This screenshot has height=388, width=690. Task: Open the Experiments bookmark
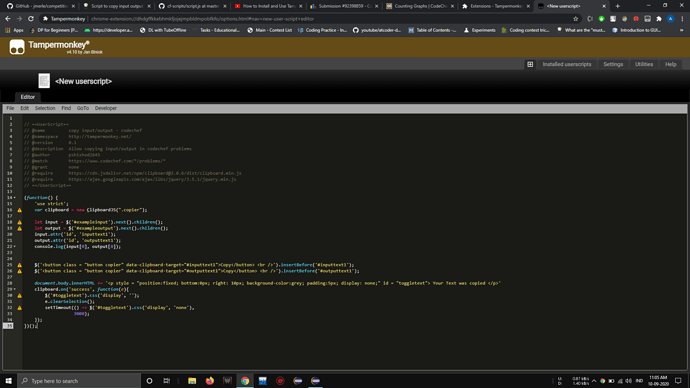click(479, 30)
